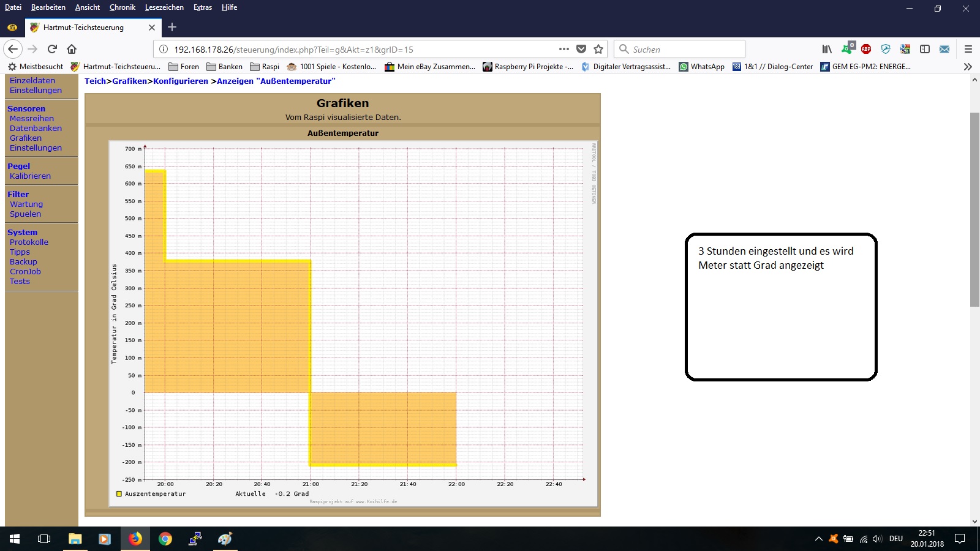Click the Backup link under System
Screen dimensions: 980x551
23,262
